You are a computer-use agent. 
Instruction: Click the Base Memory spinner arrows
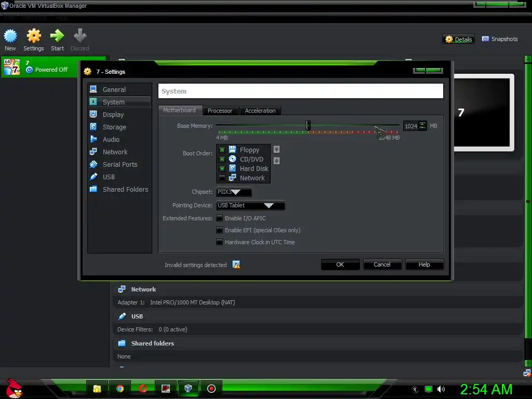click(422, 126)
